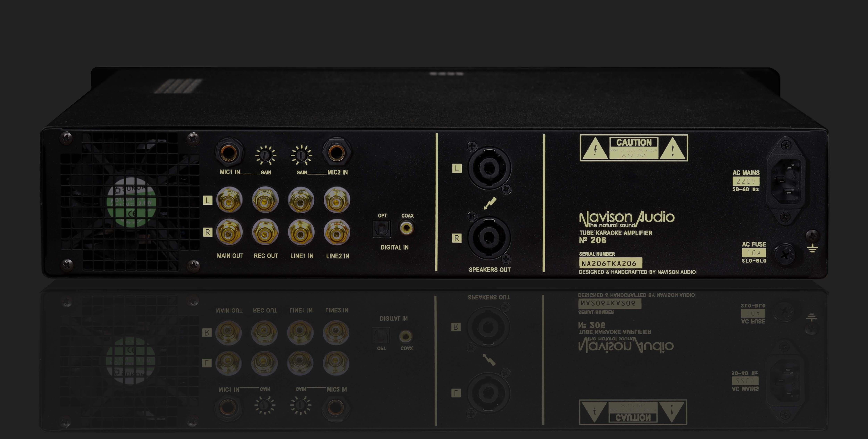Click the serial number NA206TKA206 box

pyautogui.click(x=610, y=263)
